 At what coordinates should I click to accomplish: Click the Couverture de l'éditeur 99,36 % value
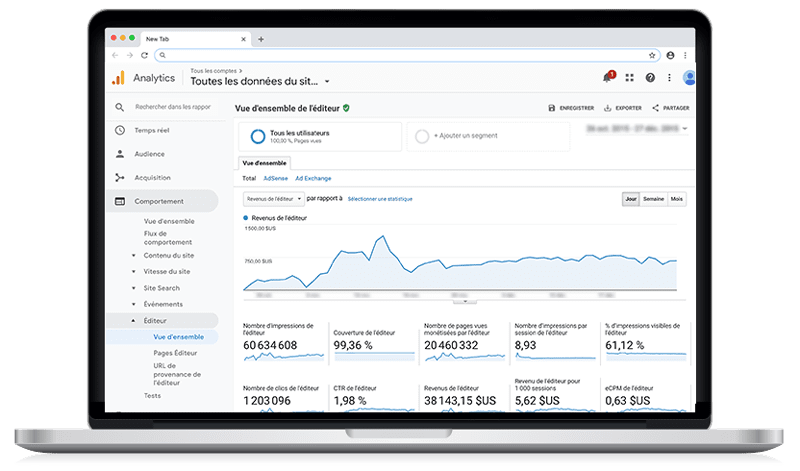pyautogui.click(x=353, y=345)
